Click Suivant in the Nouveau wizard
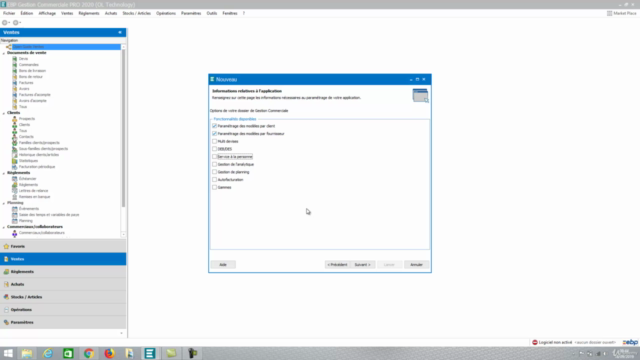The height and width of the screenshot is (360, 640). pyautogui.click(x=362, y=265)
